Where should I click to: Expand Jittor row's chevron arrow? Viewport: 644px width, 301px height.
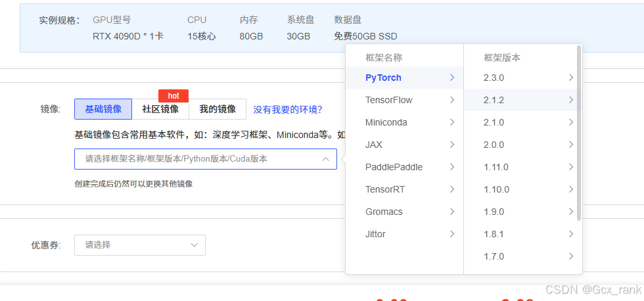(x=452, y=234)
